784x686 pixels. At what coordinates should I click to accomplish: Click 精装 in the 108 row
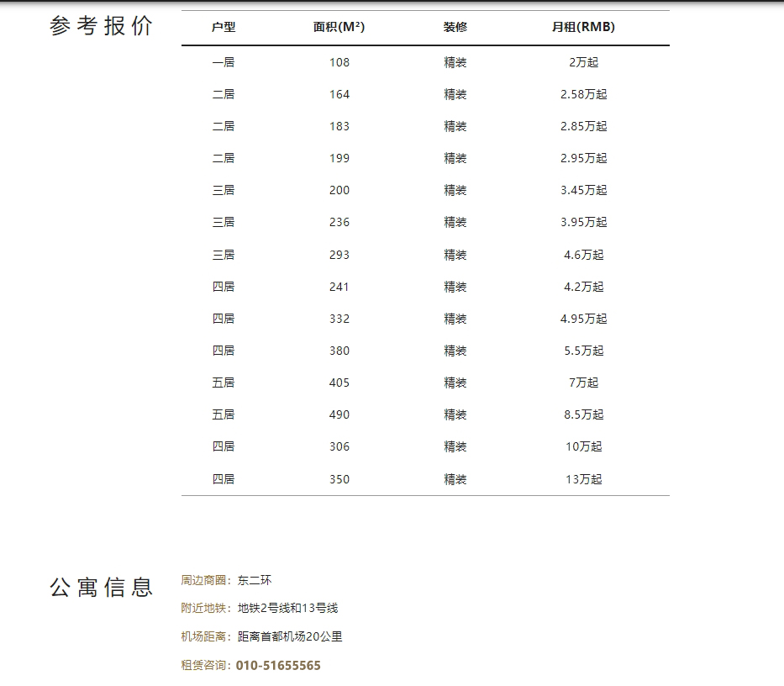pos(455,62)
